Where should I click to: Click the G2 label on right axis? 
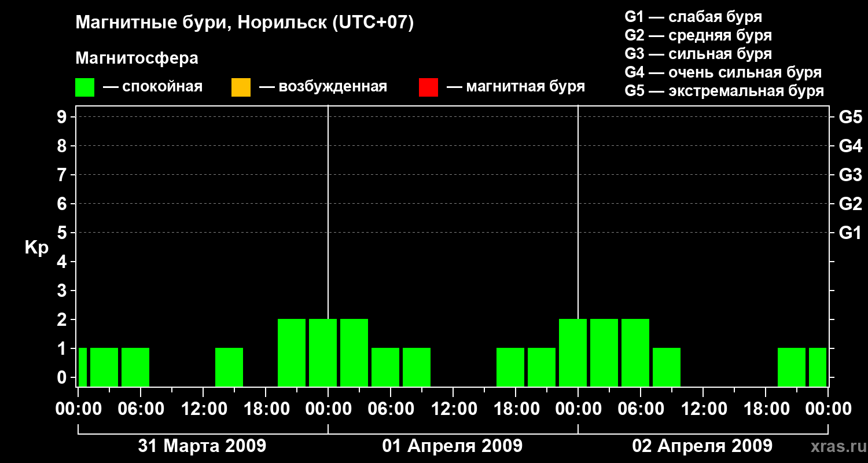pyautogui.click(x=851, y=204)
